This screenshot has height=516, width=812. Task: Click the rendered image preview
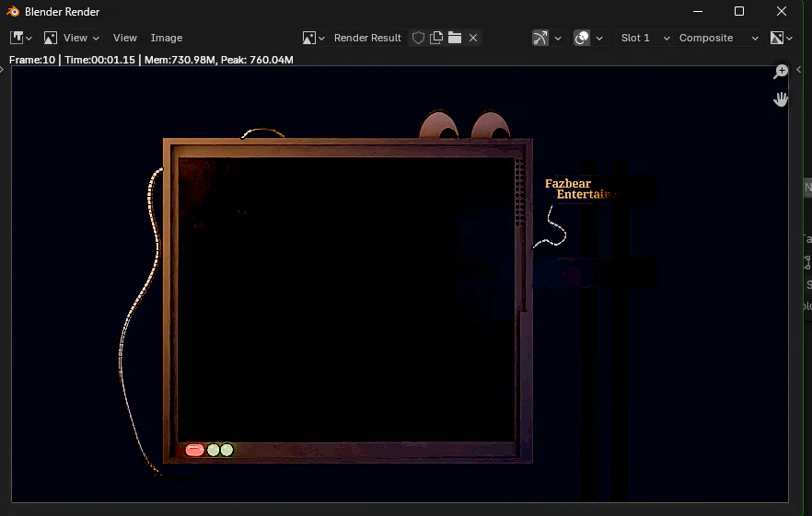[400, 284]
